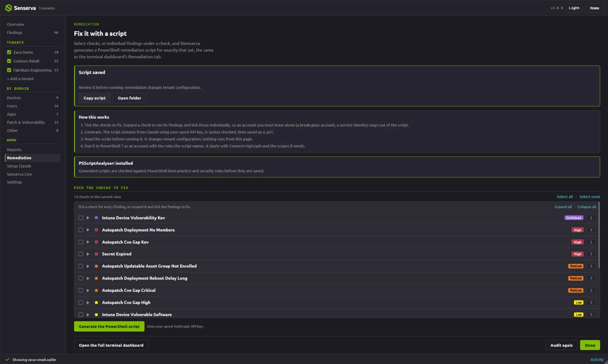Filter by Devices domain
This screenshot has width=608, height=364.
click(33, 98)
